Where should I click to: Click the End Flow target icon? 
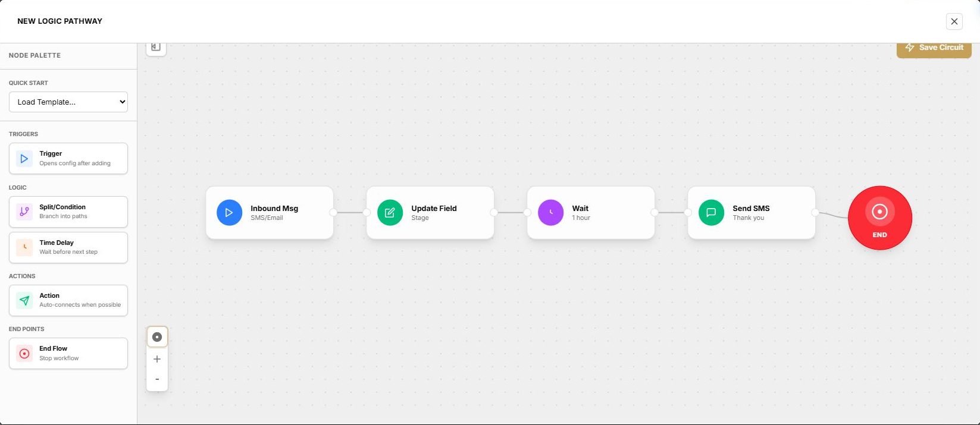coord(24,353)
